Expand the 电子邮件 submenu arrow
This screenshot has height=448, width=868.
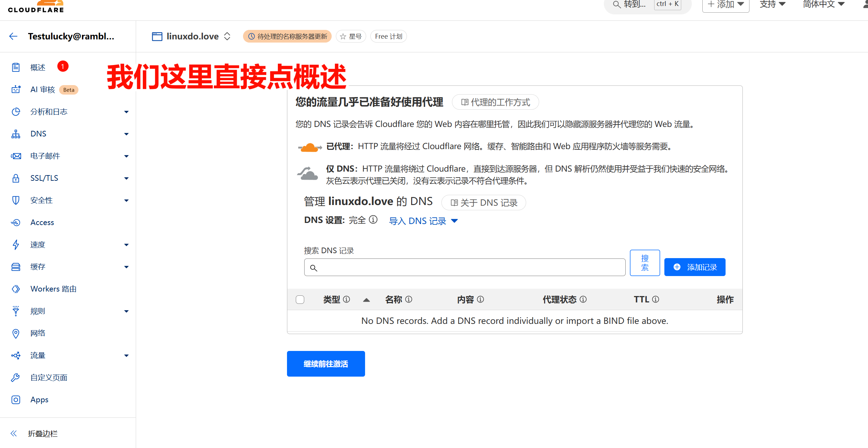[126, 156]
